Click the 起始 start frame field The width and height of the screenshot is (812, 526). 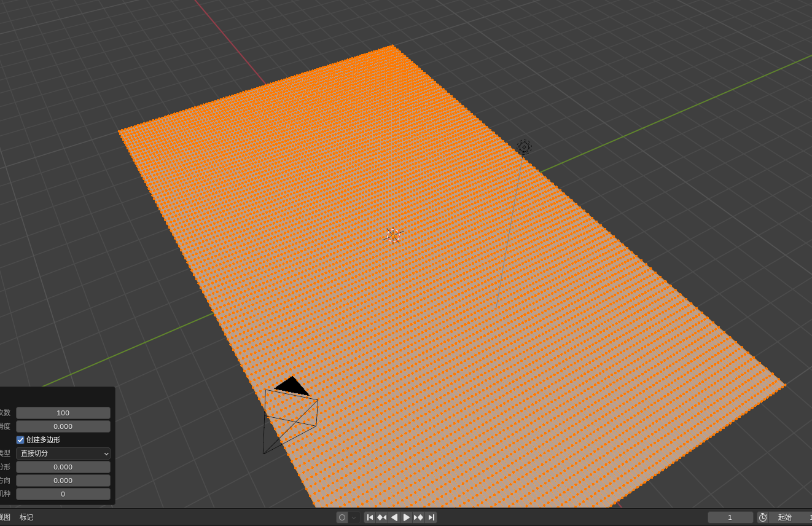(x=790, y=517)
